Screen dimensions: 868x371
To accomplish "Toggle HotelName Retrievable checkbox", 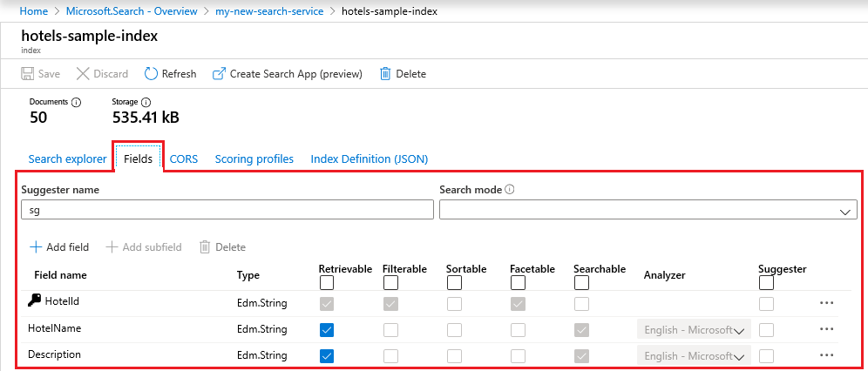I will click(x=327, y=330).
